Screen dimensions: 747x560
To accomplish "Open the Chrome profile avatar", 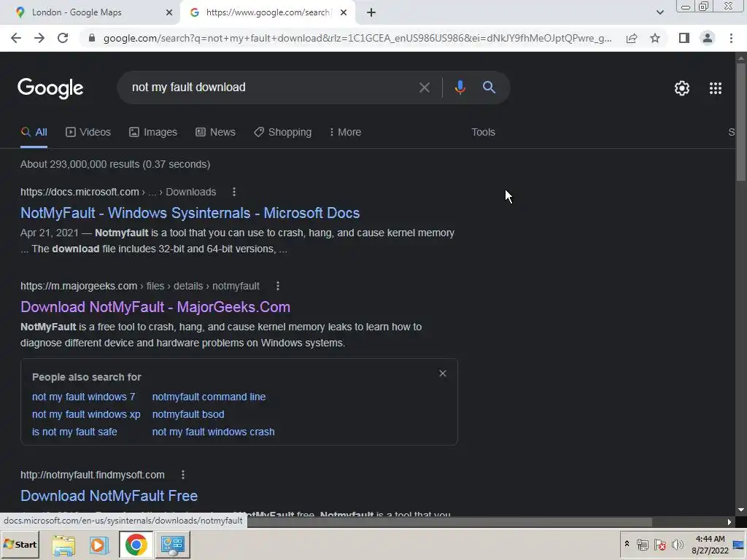I will pyautogui.click(x=708, y=38).
